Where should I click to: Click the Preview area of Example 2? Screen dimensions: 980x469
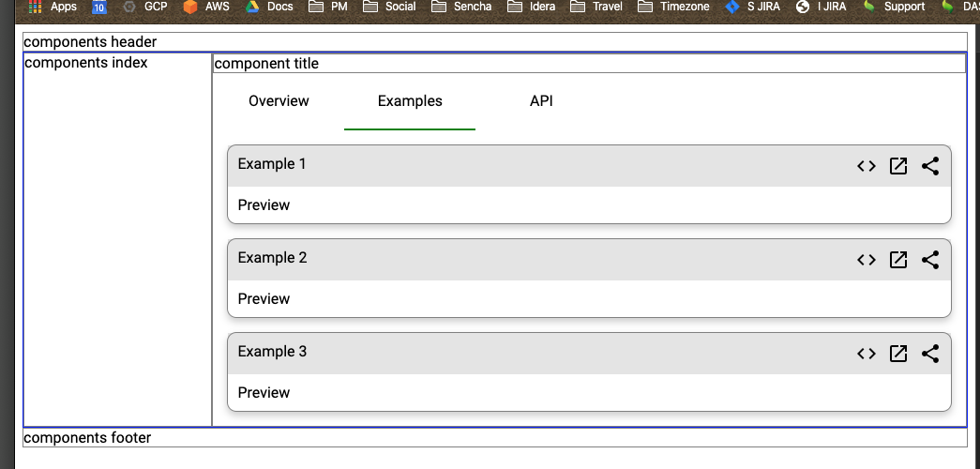click(589, 299)
